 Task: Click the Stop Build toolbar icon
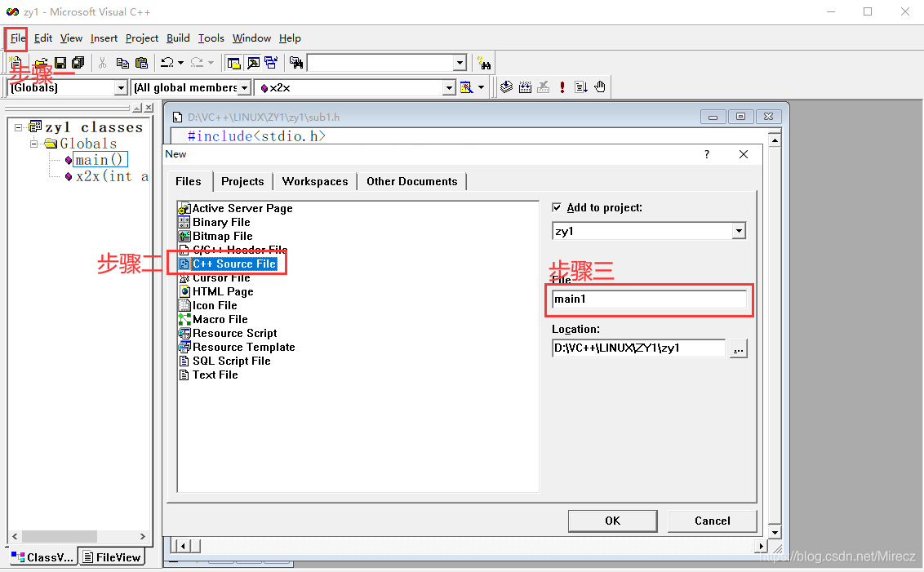click(544, 87)
